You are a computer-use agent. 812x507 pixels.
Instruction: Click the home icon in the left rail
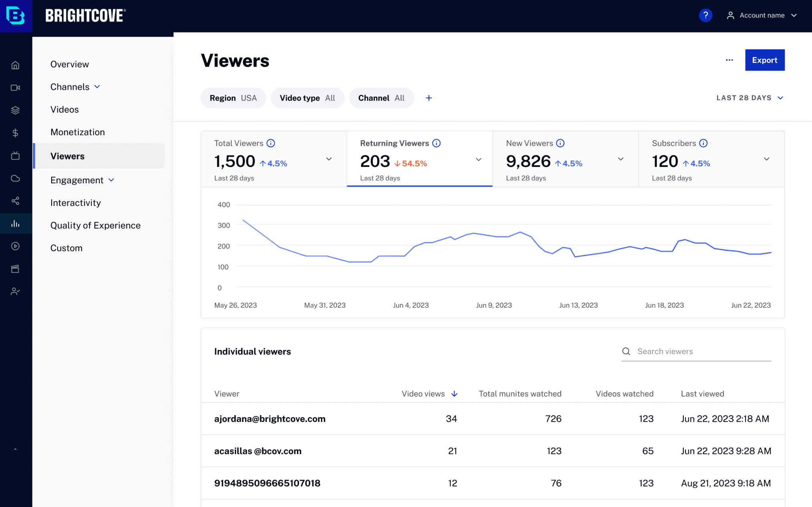15,65
